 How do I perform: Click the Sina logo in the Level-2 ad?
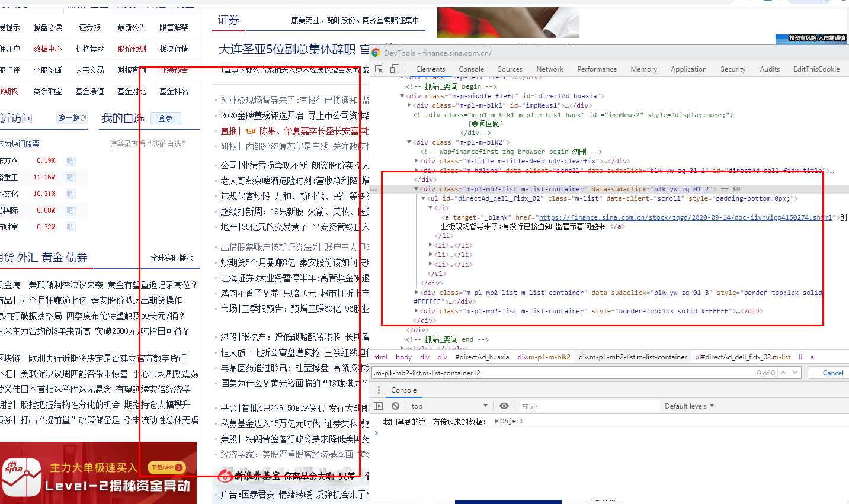click(21, 477)
